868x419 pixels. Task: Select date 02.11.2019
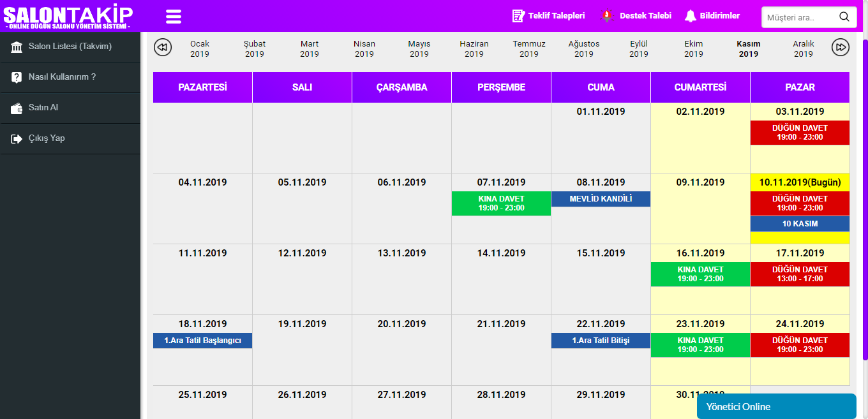tap(700, 112)
